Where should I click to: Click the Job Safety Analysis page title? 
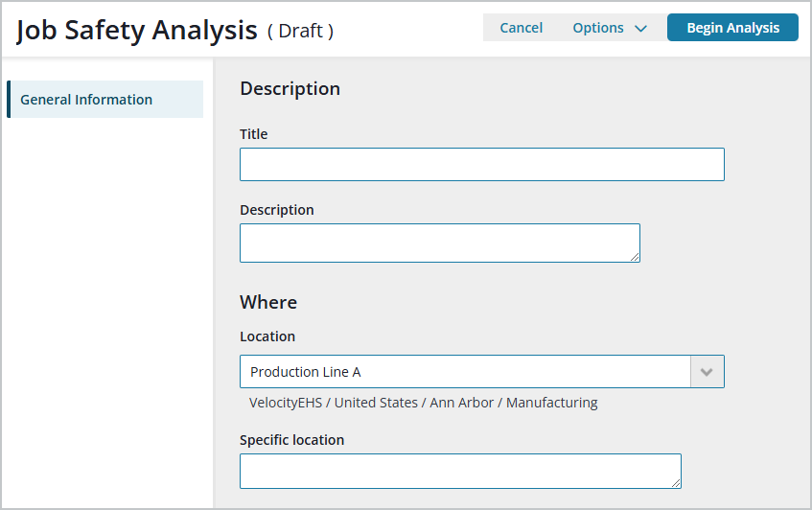pos(137,31)
